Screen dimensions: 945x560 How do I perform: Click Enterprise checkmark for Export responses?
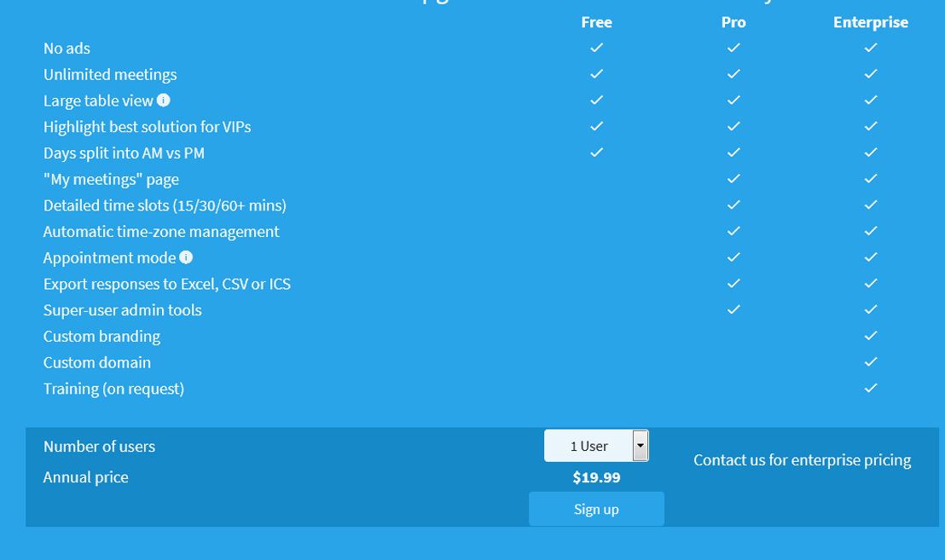(x=870, y=284)
